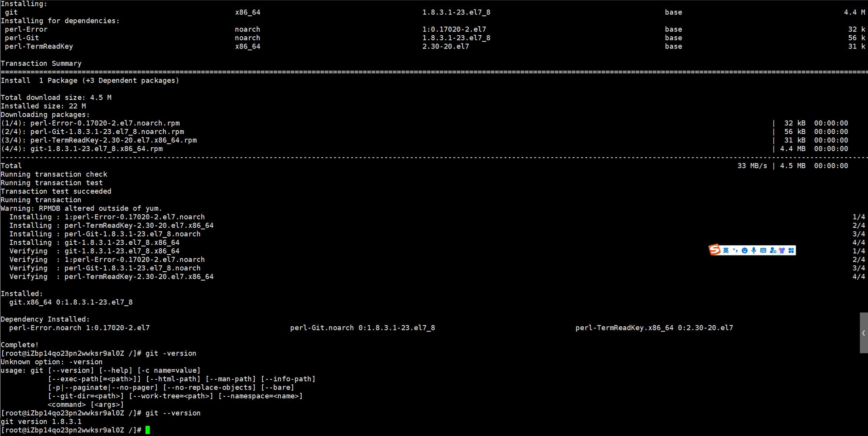Click '(3/4): perl-TermReadKey' download line
The width and height of the screenshot is (868, 436).
[x=99, y=140]
